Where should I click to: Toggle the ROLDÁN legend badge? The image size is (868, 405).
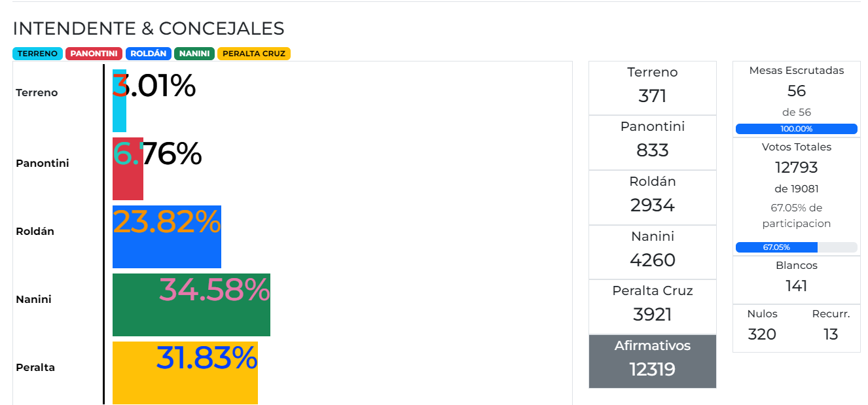point(149,54)
